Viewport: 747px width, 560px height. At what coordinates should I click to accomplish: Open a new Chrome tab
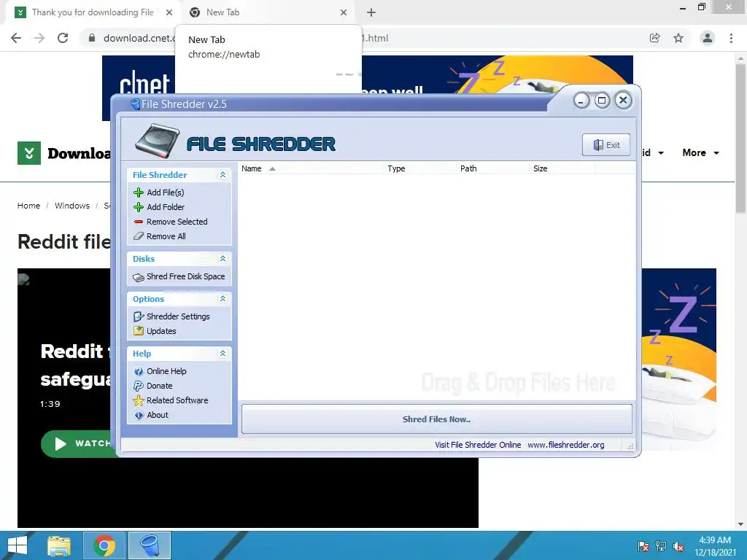tap(371, 12)
